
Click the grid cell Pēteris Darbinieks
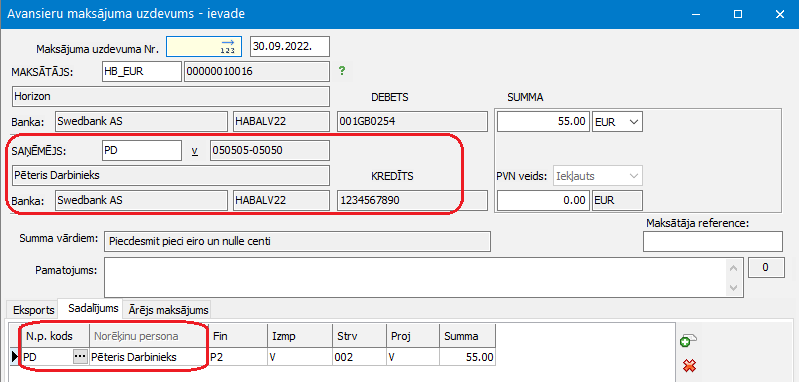pyautogui.click(x=149, y=357)
